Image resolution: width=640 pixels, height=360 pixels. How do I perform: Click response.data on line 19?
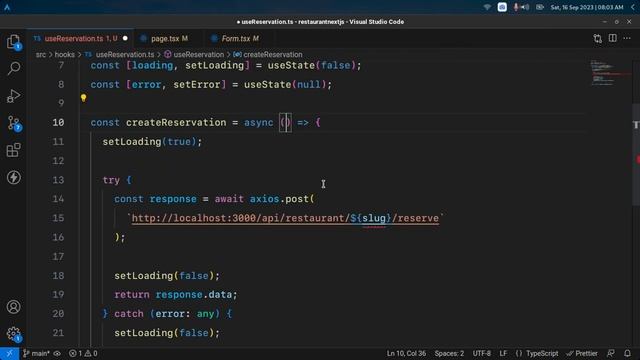193,295
